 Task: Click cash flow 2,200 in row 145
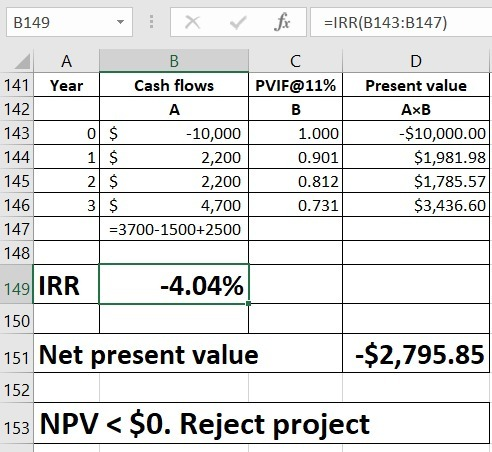(x=174, y=181)
